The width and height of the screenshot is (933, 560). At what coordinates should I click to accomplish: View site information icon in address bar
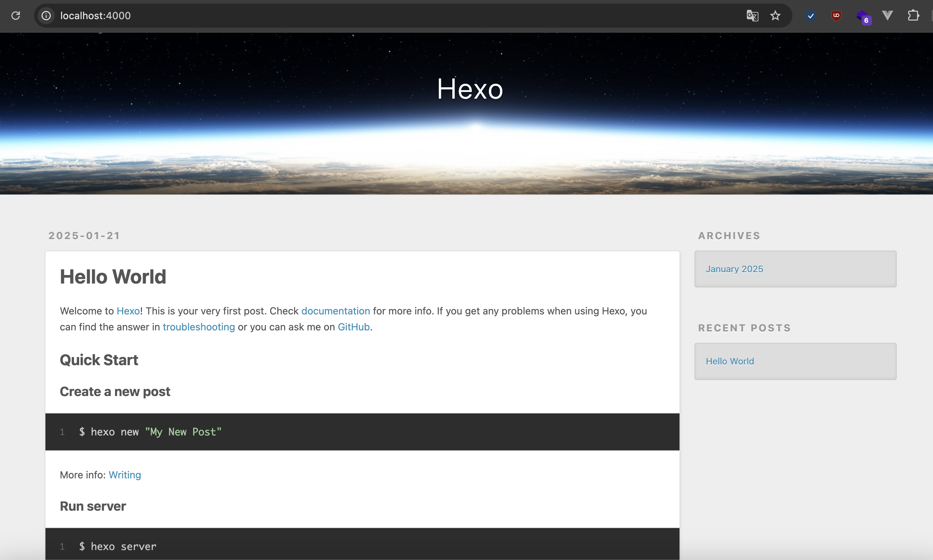pos(46,16)
